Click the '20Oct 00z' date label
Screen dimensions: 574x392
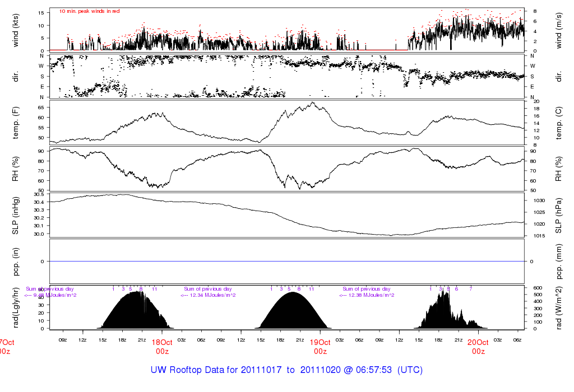[478, 347]
